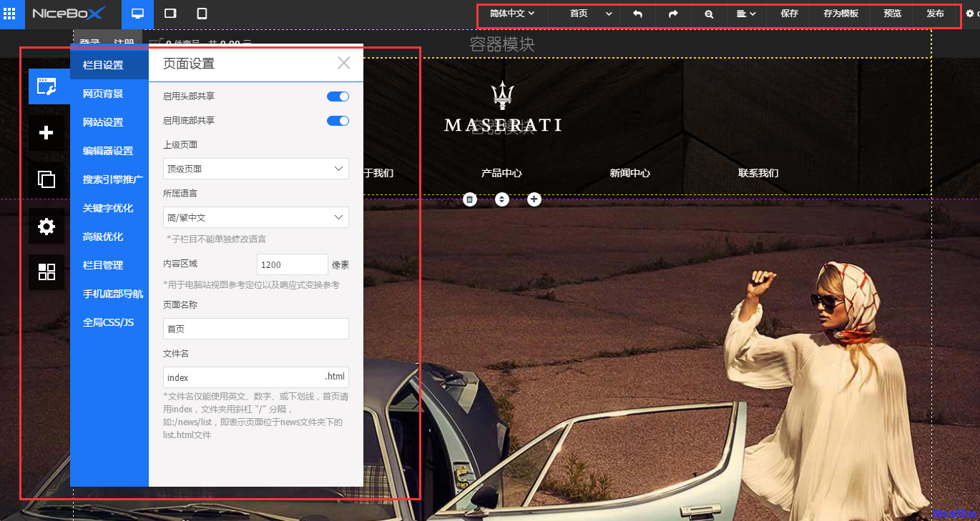Toggle 启用底部共享 switch
The width and height of the screenshot is (980, 521).
338,121
